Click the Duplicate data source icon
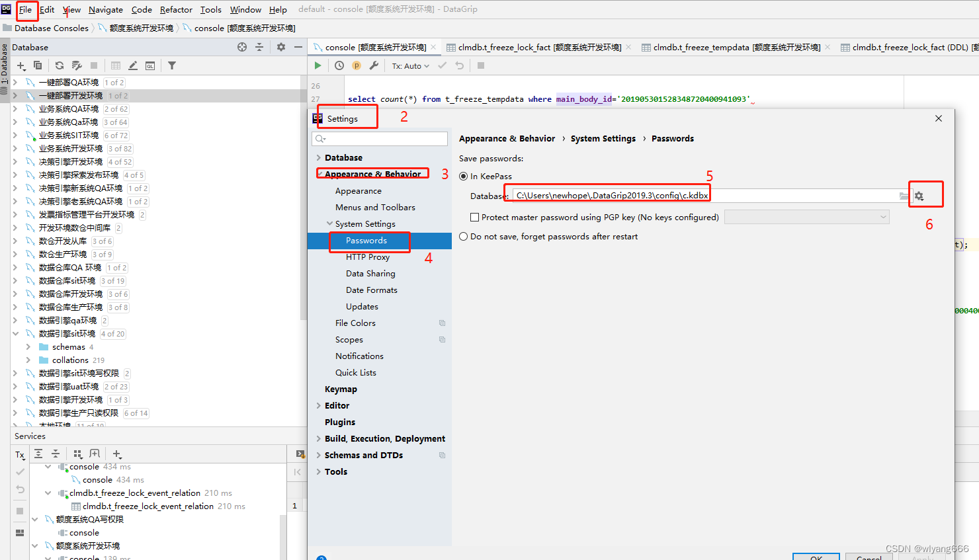Image resolution: width=979 pixels, height=560 pixels. coord(37,65)
